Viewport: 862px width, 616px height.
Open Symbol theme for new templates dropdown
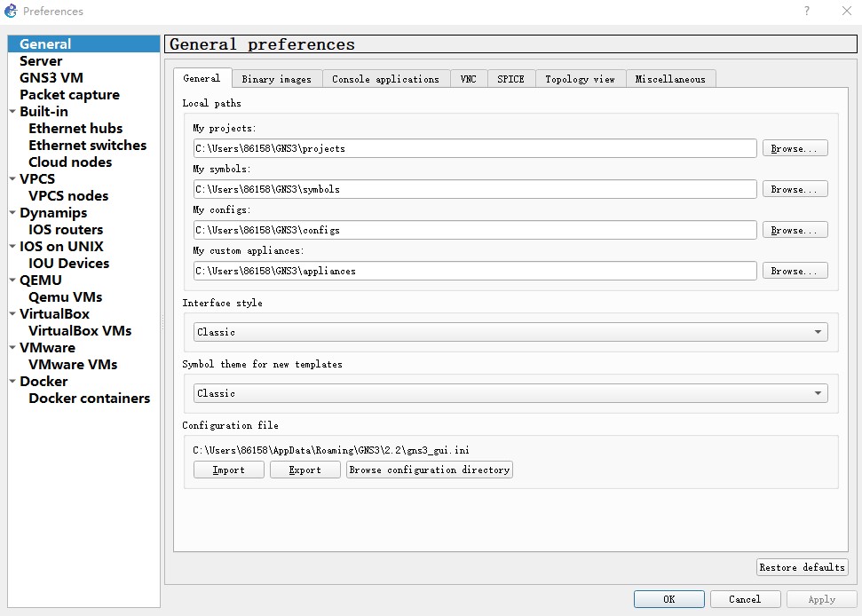click(x=510, y=393)
